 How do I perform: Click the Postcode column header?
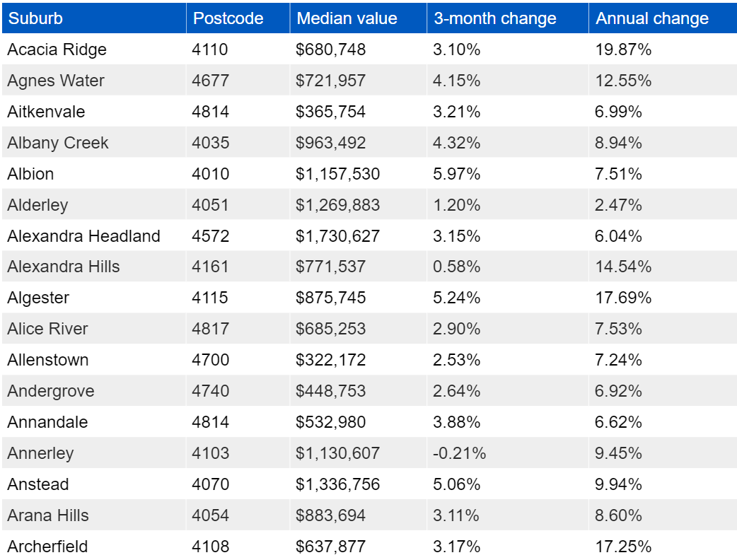[228, 18]
